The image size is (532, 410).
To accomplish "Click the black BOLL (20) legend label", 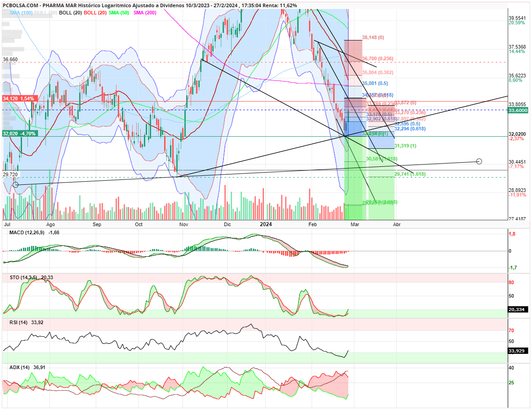I will (70, 13).
